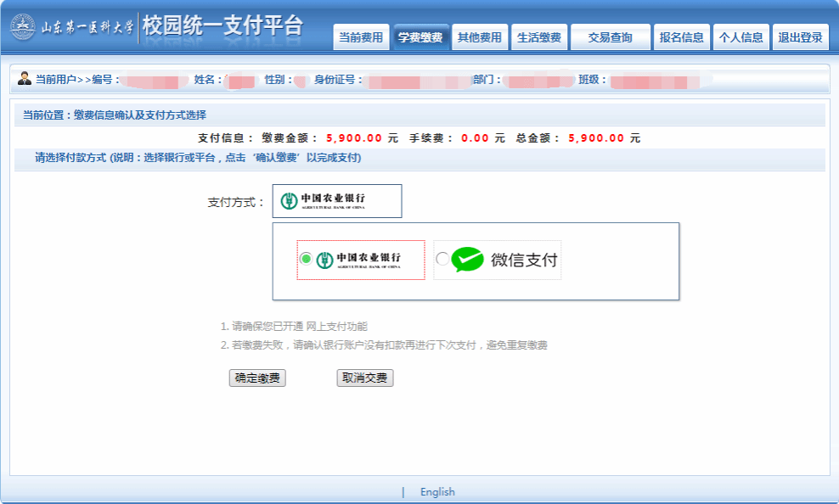Open the 当前费用 tab
Image resolution: width=839 pixels, height=504 pixels.
pos(361,37)
